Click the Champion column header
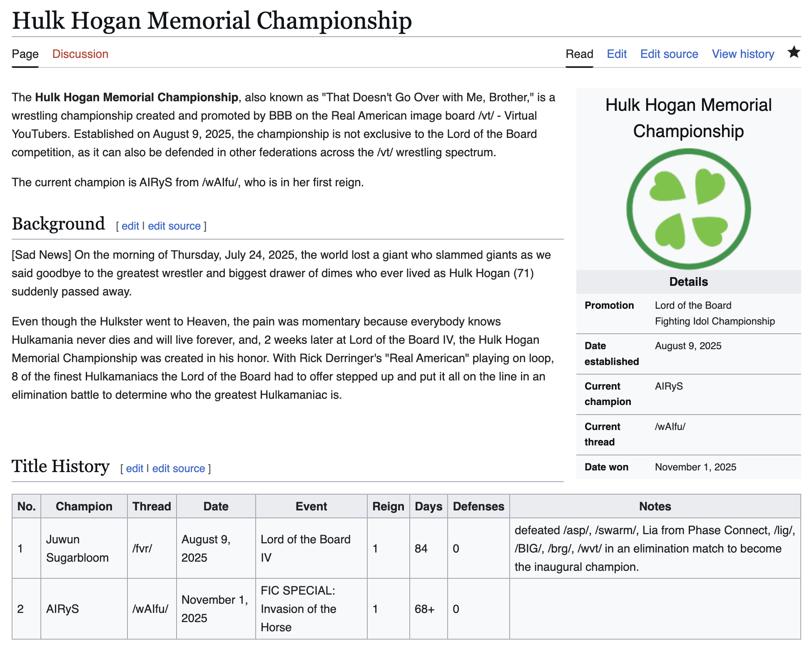This screenshot has height=655, width=812. (84, 506)
